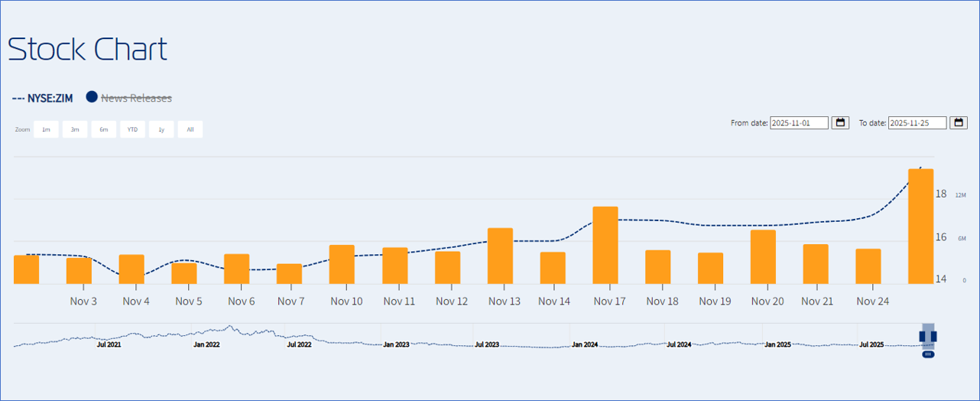Click the navigator scrollbar grip below range
This screenshot has width=980, height=401.
tap(928, 354)
